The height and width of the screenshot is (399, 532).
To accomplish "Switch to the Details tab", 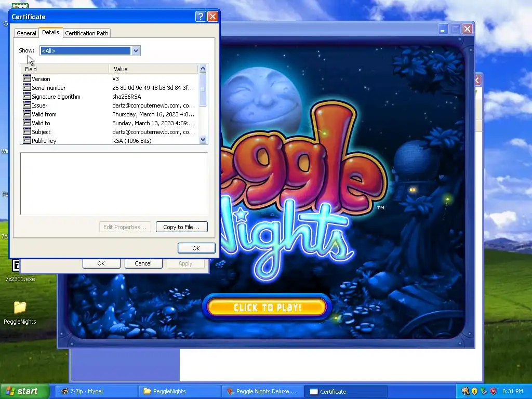I will tap(50, 32).
